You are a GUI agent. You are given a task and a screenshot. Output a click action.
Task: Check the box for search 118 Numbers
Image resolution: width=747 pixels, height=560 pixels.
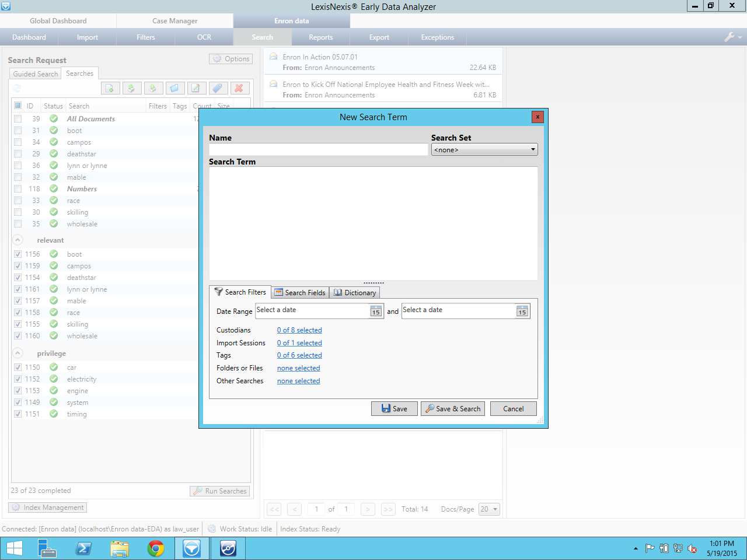[x=18, y=189]
